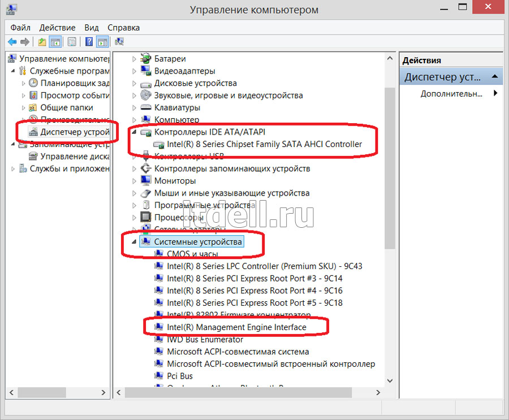Click the Батареи battery icon
The width and height of the screenshot is (509, 420).
146,59
